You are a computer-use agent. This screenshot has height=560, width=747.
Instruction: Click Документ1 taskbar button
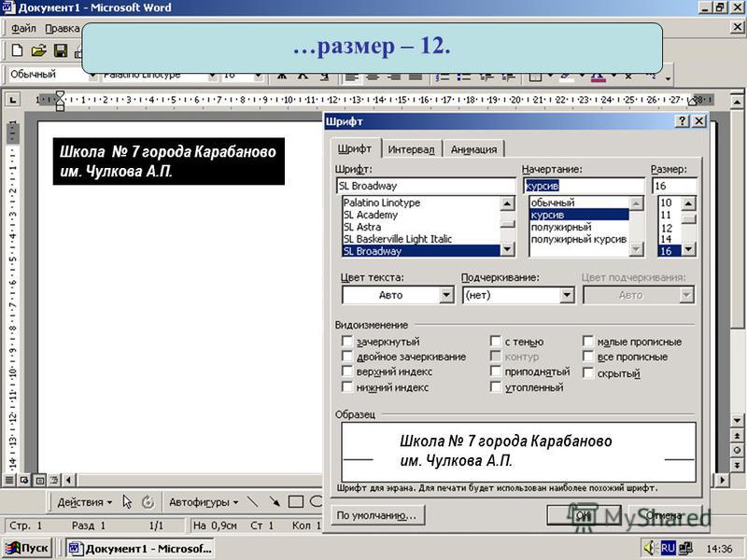pos(140,548)
